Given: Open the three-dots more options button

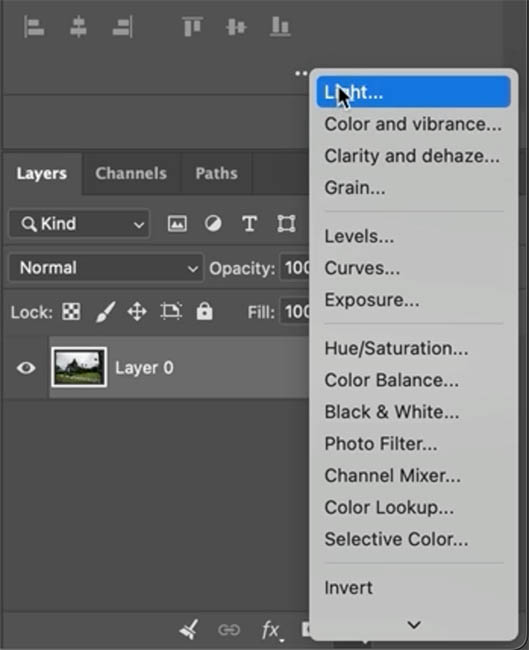Looking at the screenshot, I should tap(301, 73).
